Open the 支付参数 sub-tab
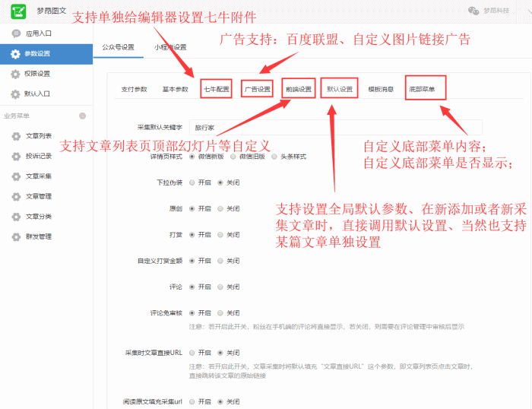The image size is (532, 409). pyautogui.click(x=134, y=89)
